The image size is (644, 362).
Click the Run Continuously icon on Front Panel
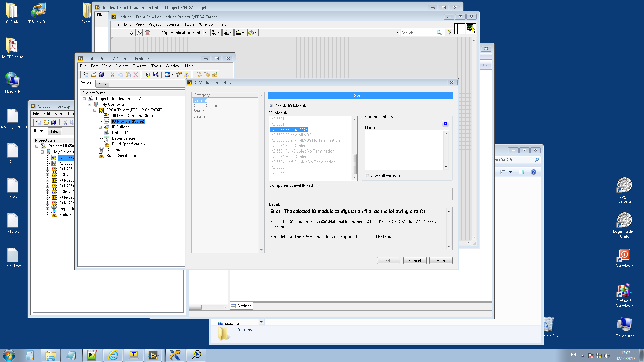point(139,33)
